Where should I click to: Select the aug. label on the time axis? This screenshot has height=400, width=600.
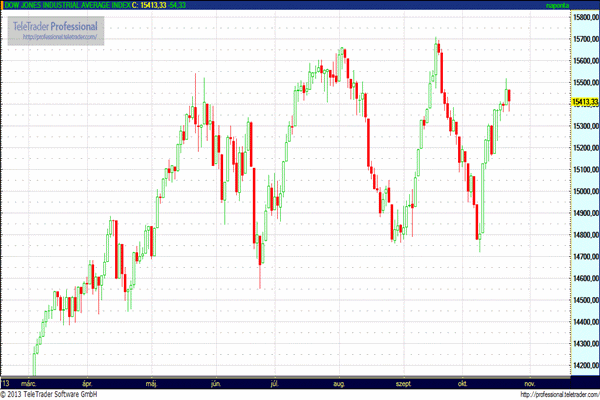coord(338,383)
